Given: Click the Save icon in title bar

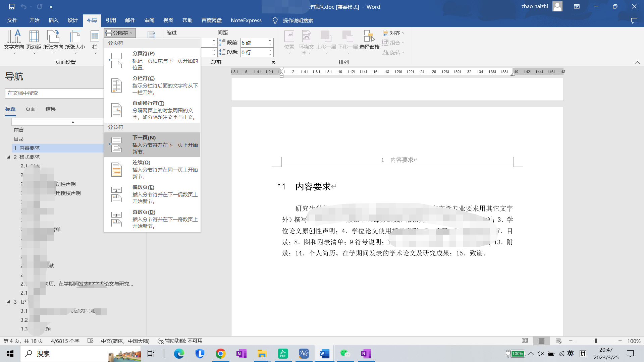Looking at the screenshot, I should point(11,7).
